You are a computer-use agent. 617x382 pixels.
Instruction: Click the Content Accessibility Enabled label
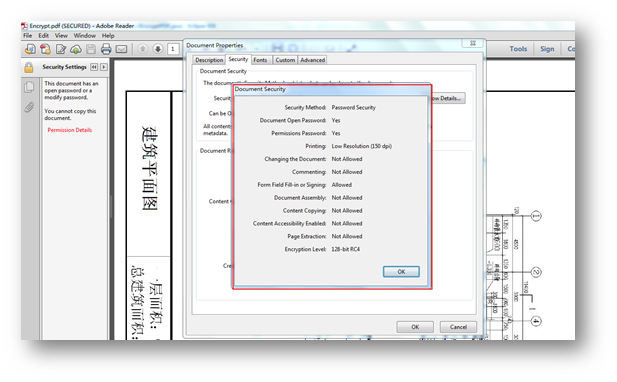pos(289,224)
